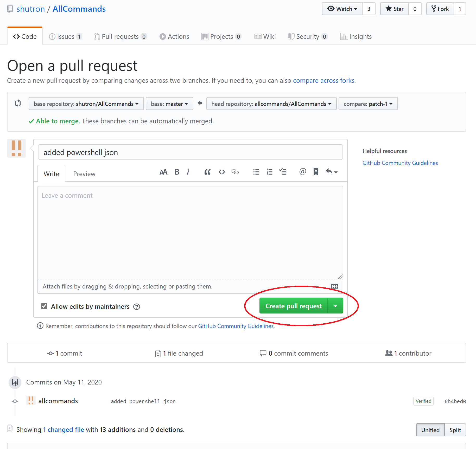Fork the repository
476x449 pixels.
pos(440,9)
